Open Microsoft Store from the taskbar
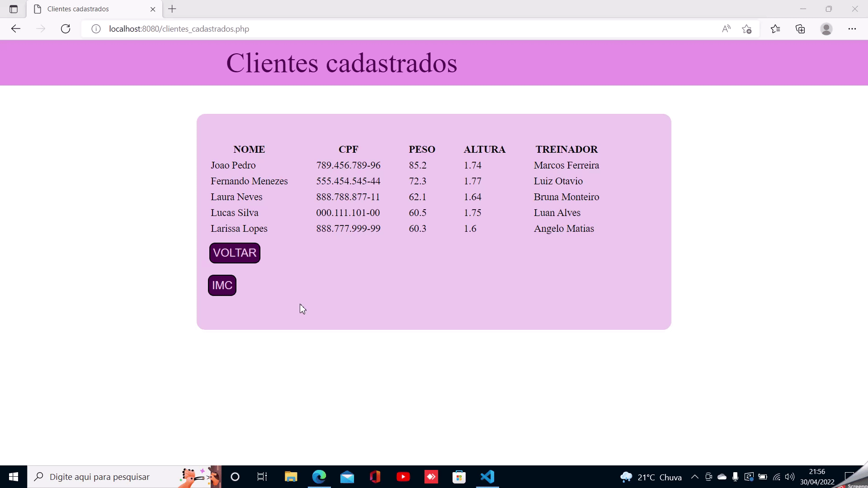This screenshot has height=488, width=868. [x=459, y=477]
